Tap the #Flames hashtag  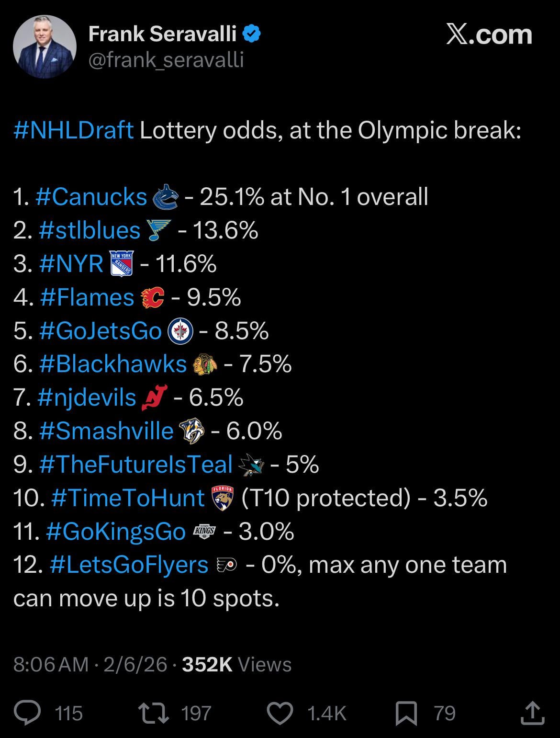point(87,297)
